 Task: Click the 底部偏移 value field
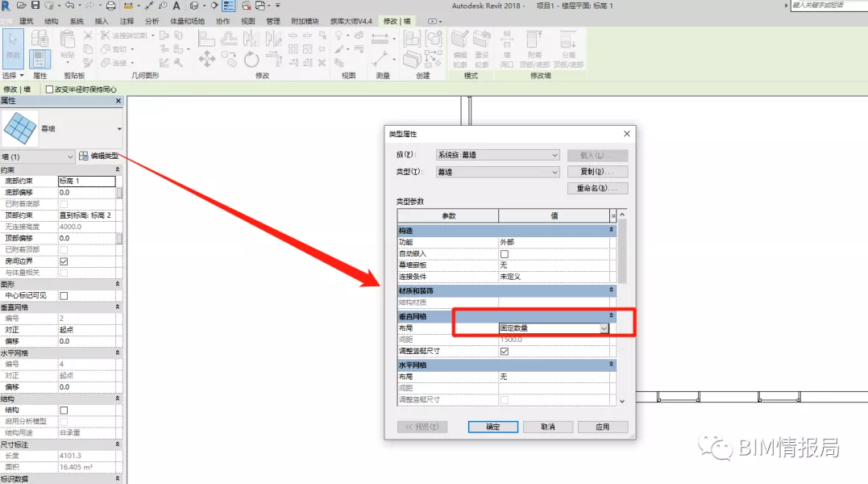pyautogui.click(x=86, y=193)
